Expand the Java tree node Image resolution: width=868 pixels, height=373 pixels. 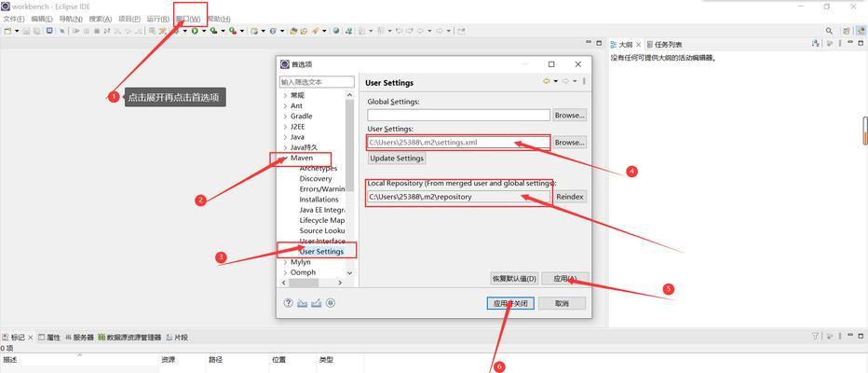click(x=286, y=137)
